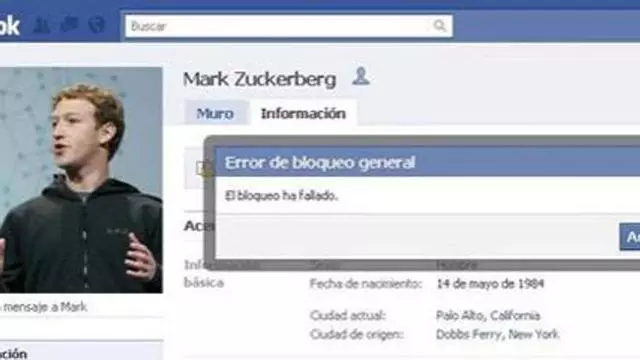Click the birth date '14 de mayo de 1984'
The width and height of the screenshot is (640, 360).
(490, 283)
